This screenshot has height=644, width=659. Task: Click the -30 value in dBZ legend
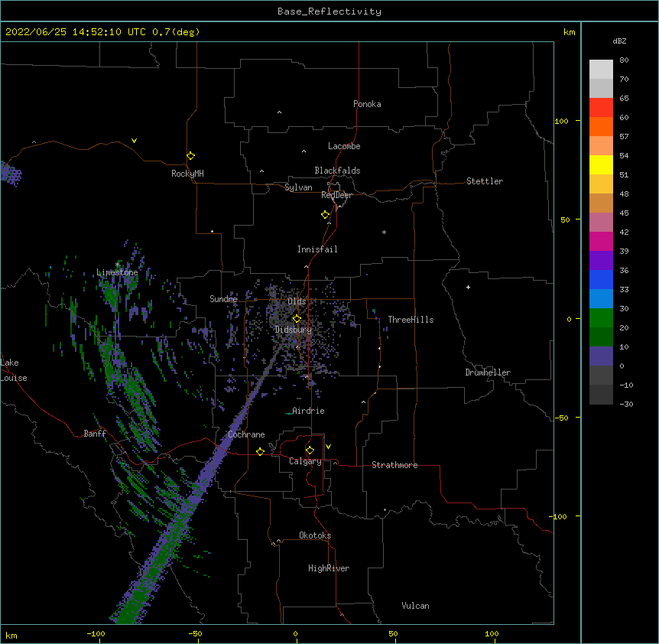[x=626, y=405]
